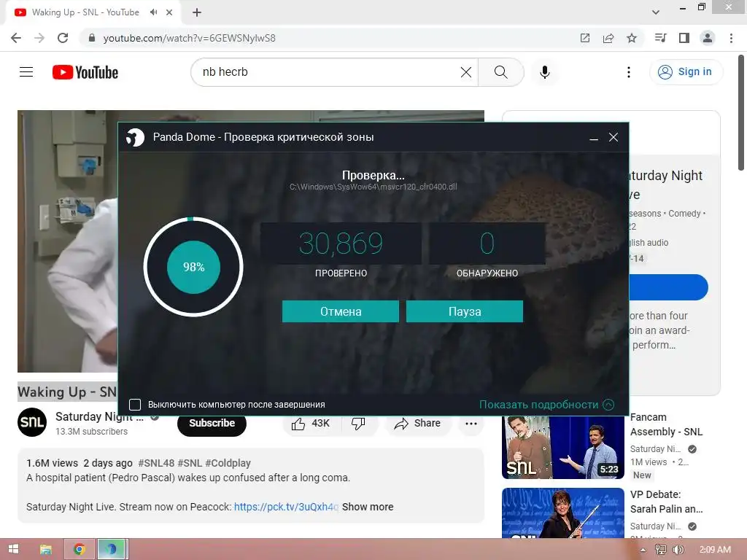Viewport: 747px width, 560px height.
Task: Open volume tray icon
Action: click(x=678, y=550)
